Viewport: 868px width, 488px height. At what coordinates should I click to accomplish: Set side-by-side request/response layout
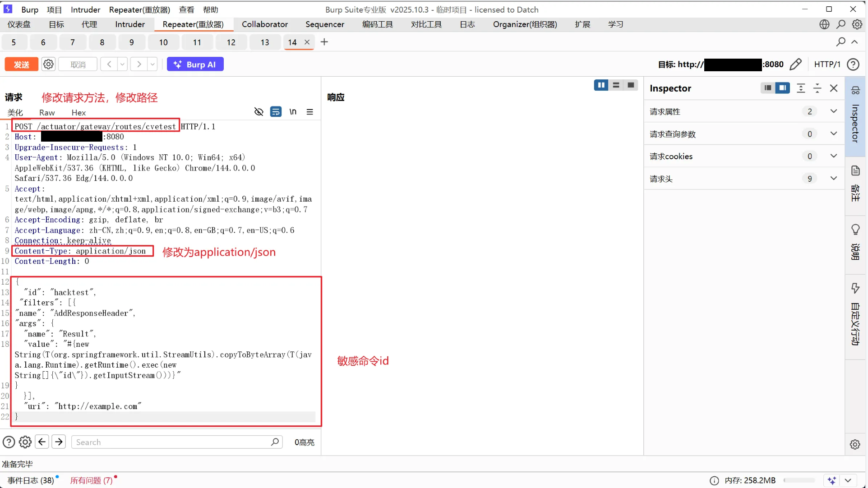pyautogui.click(x=601, y=85)
